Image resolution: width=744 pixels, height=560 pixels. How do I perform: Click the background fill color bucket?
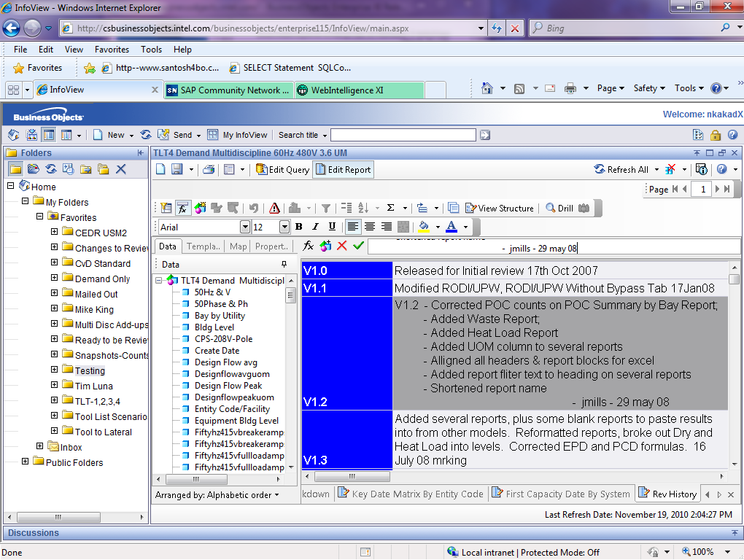424,227
